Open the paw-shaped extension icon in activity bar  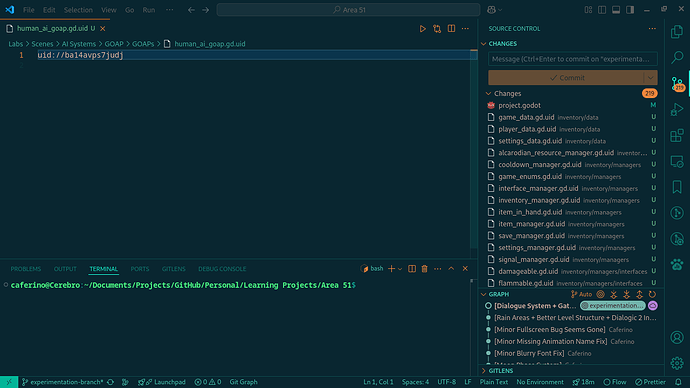pyautogui.click(x=677, y=265)
